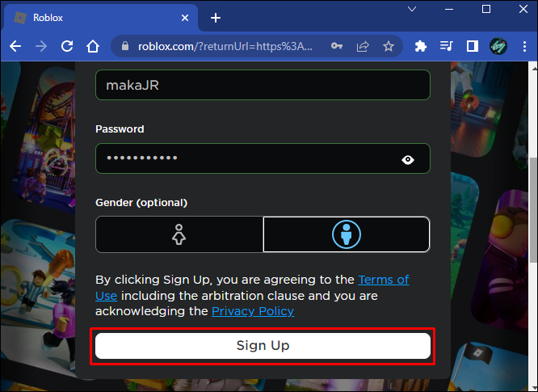Go back using the browser back arrow

pos(15,46)
